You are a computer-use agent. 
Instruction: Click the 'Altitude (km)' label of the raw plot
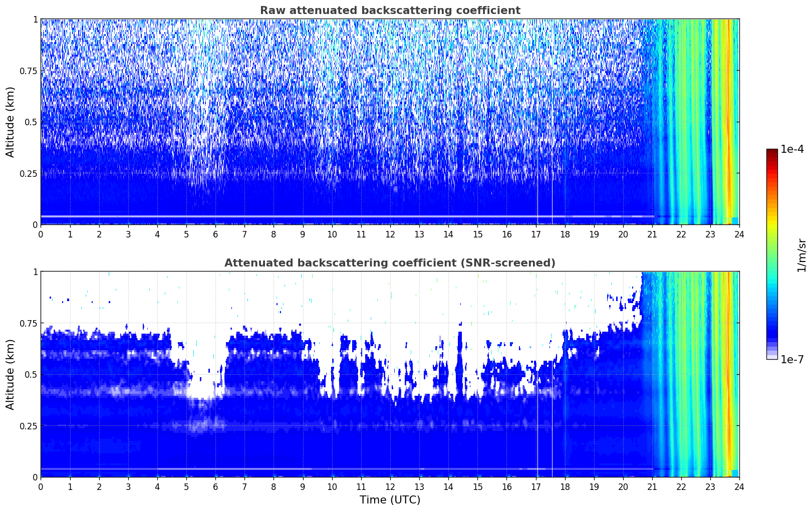click(11, 122)
